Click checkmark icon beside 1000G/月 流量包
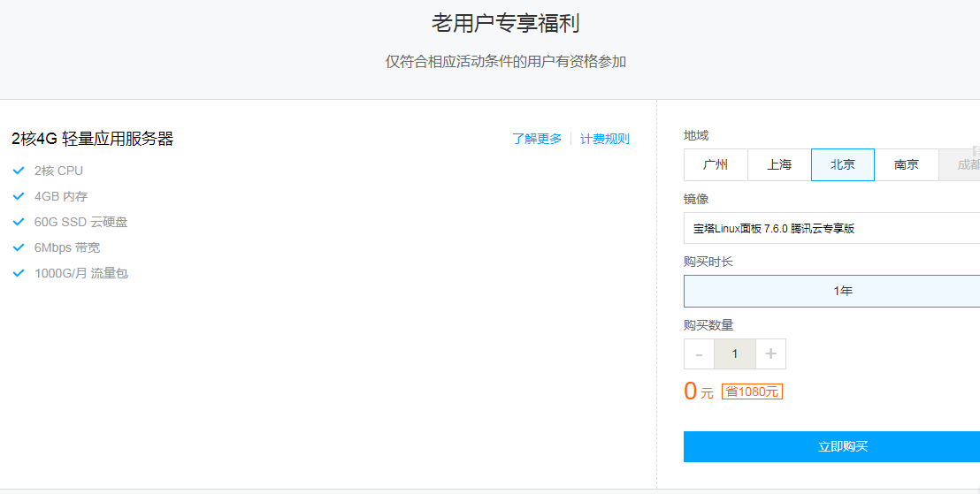This screenshot has width=980, height=494. coord(19,273)
